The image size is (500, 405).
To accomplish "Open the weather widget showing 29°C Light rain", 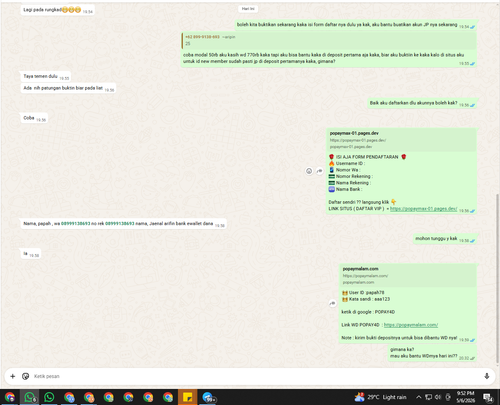I will (380, 397).
